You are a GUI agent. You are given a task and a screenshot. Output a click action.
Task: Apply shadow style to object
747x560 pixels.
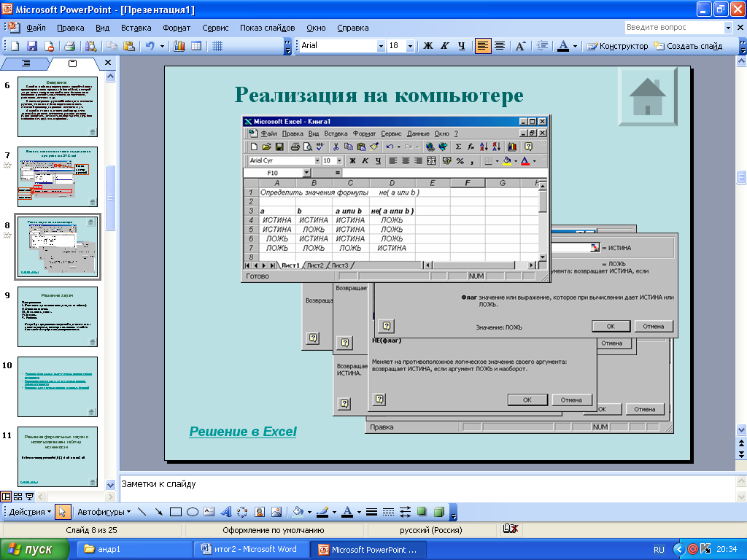[x=422, y=512]
